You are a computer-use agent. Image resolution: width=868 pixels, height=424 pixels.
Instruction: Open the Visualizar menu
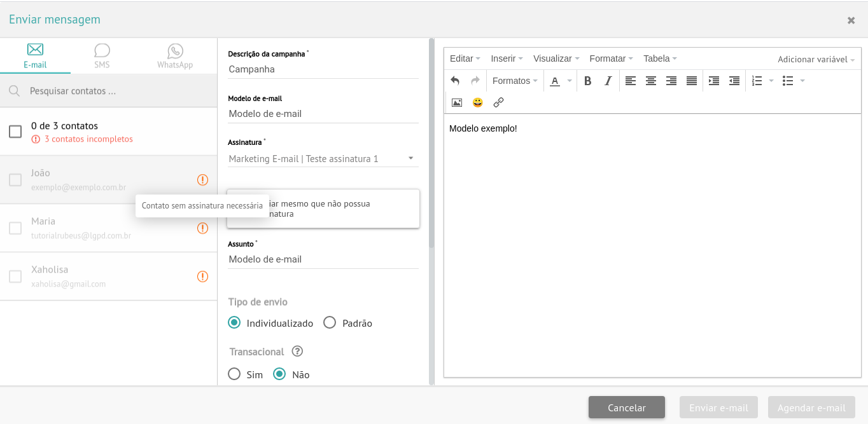tap(556, 58)
